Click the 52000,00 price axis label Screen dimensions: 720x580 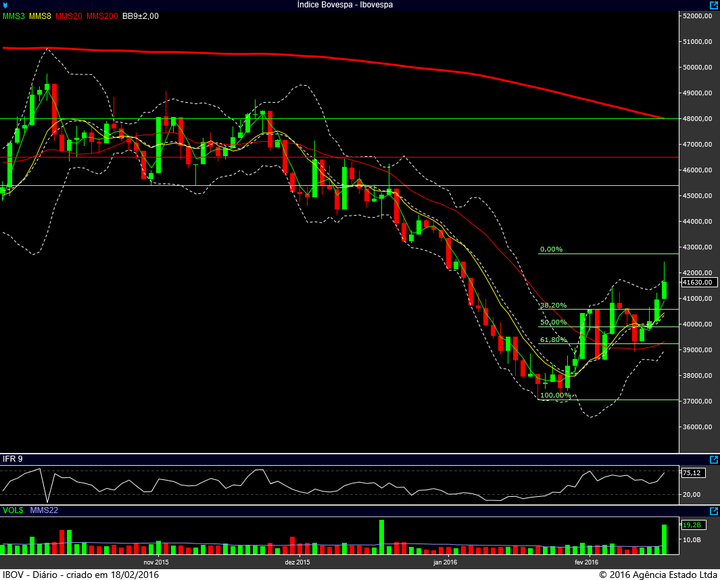(698, 16)
